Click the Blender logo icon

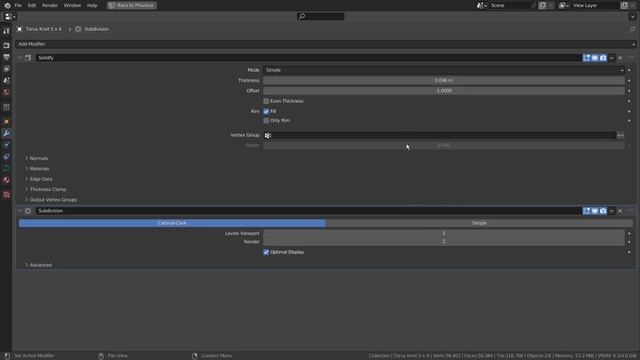(7, 5)
